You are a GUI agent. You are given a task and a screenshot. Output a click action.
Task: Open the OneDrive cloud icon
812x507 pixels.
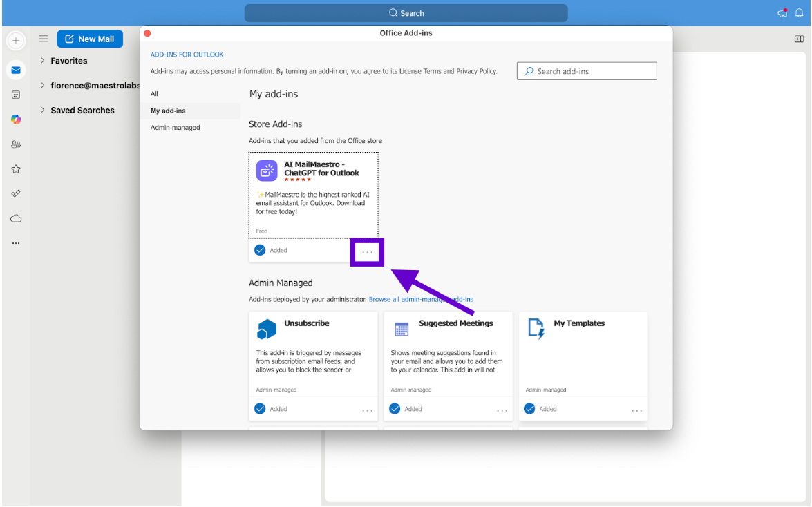pos(16,218)
